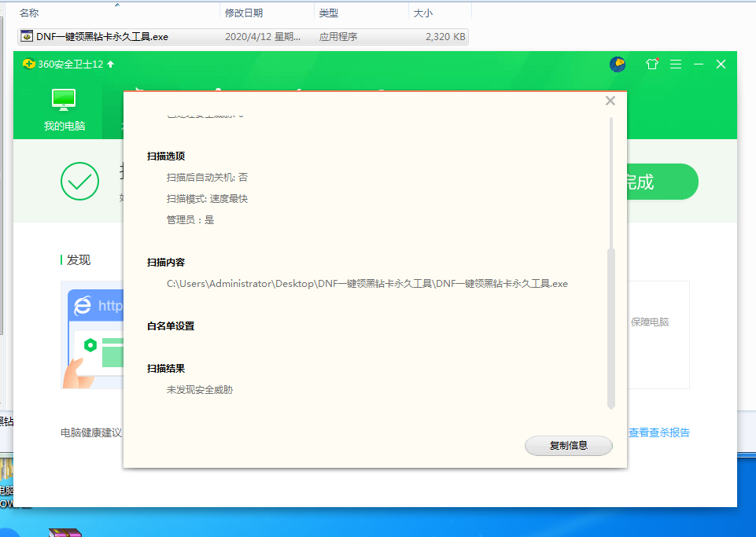Click the 电脑健康建议 label

91,432
